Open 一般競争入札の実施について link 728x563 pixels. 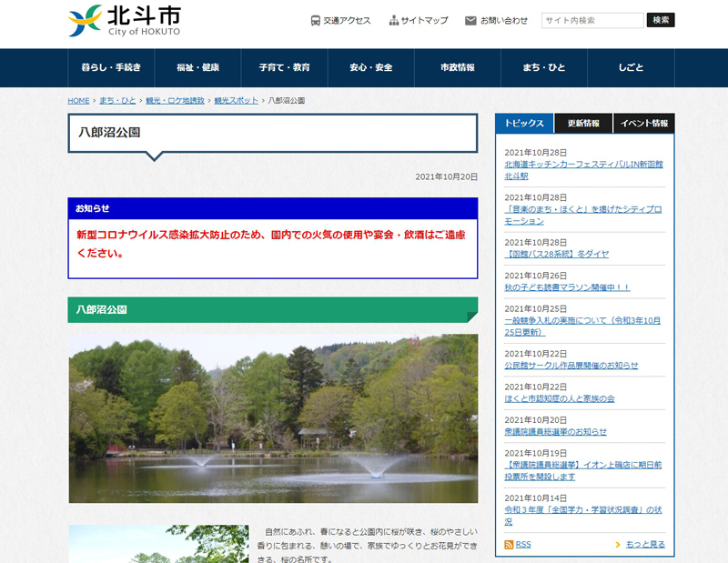pos(582,327)
